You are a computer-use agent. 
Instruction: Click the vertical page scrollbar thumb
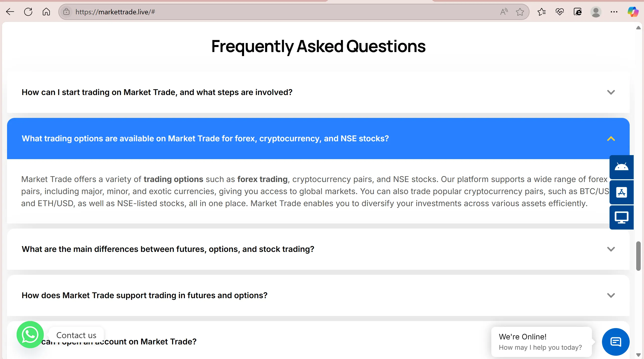tap(638, 256)
